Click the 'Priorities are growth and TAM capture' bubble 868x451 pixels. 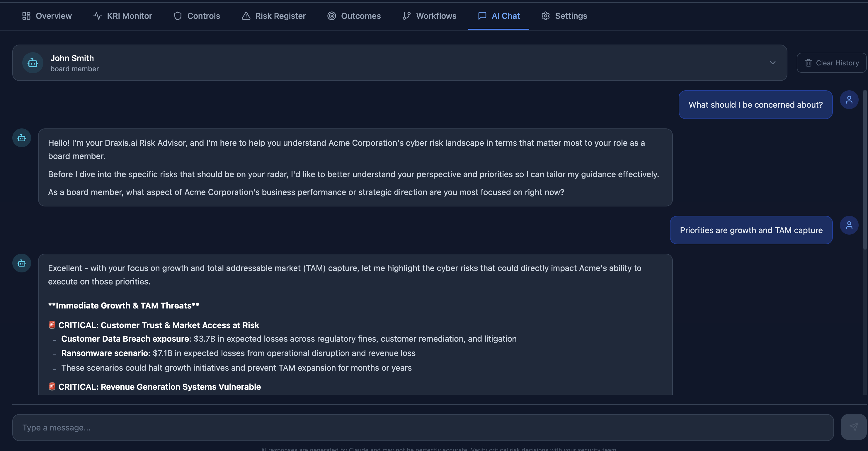(751, 230)
